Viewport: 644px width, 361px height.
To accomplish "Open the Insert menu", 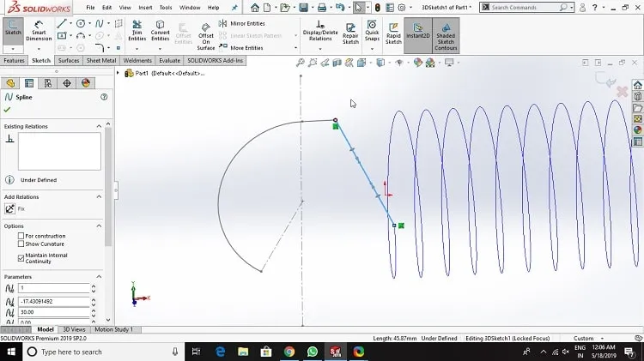I will 145,8.
